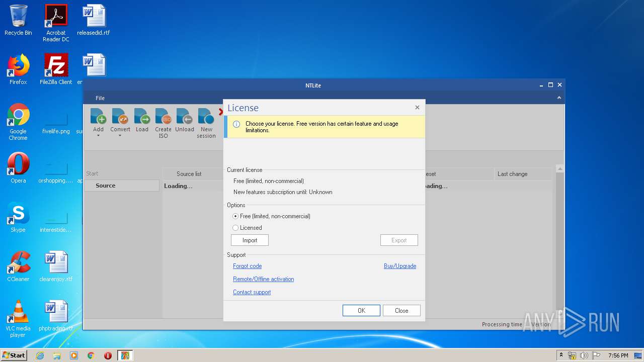Open Opera desktop shortcut
This screenshot has height=362, width=644.
(x=18, y=168)
